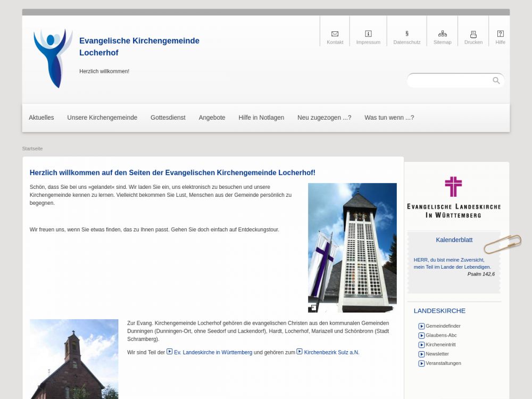This screenshot has height=399, width=532.
Task: Click the brick church thumbnail image
Action: point(74,359)
